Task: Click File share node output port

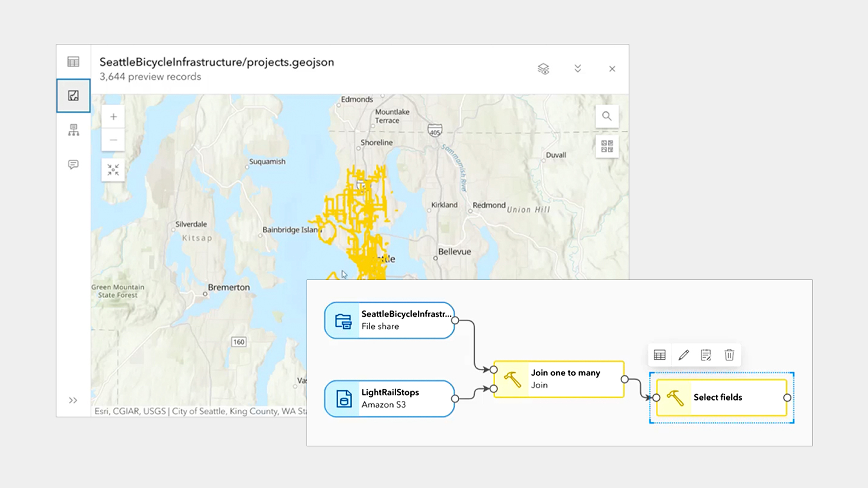Action: tap(455, 320)
